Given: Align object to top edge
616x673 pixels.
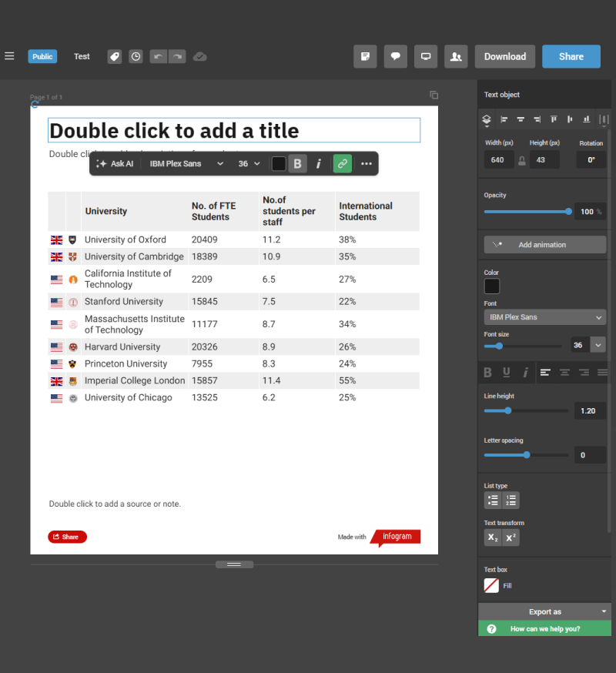Looking at the screenshot, I should click(554, 119).
